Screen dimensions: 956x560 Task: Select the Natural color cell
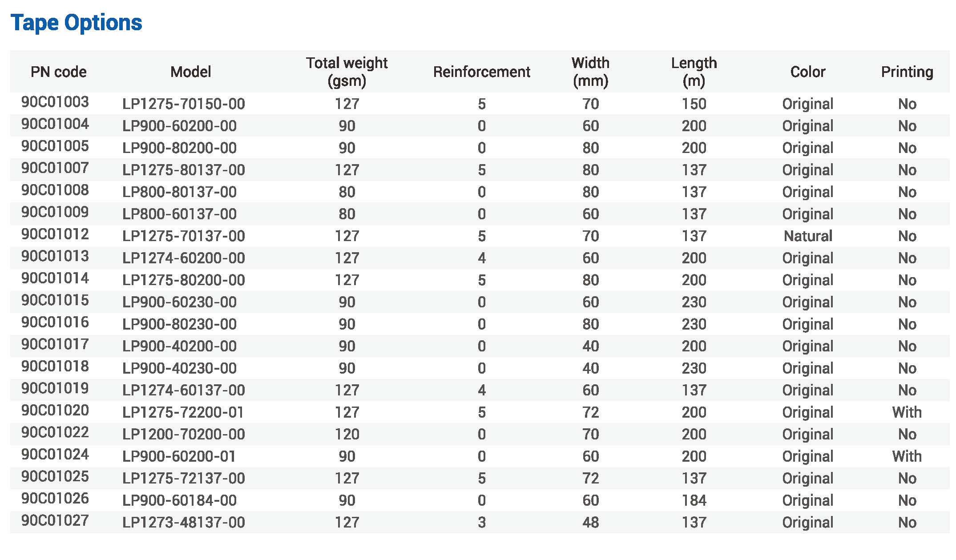point(807,236)
